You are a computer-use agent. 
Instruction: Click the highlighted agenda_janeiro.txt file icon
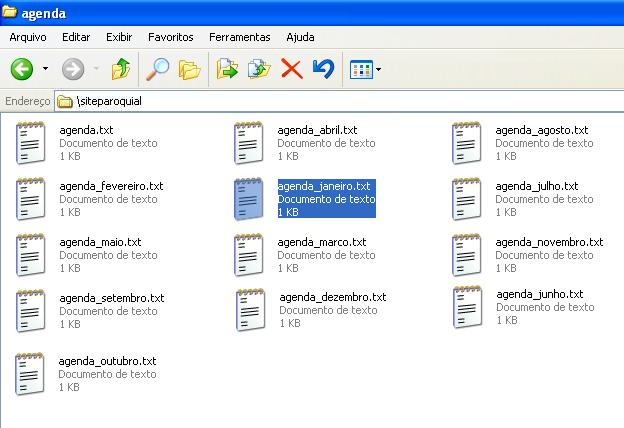[x=248, y=199]
